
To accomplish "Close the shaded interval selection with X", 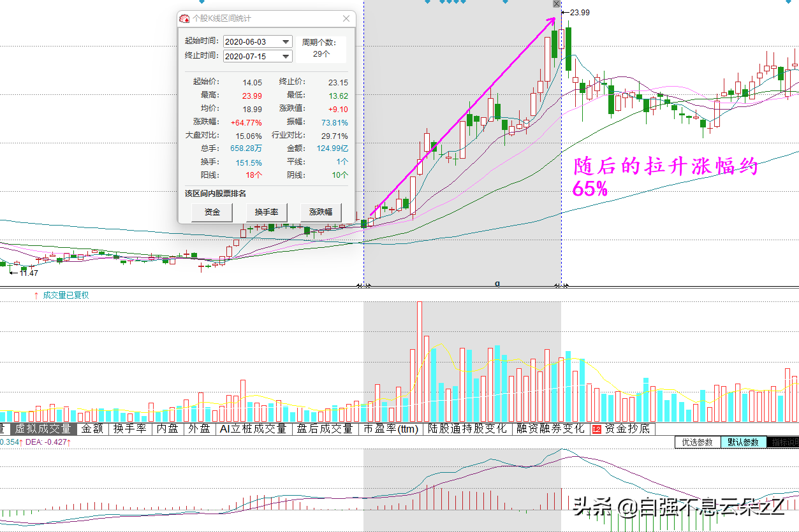I will [x=557, y=4].
